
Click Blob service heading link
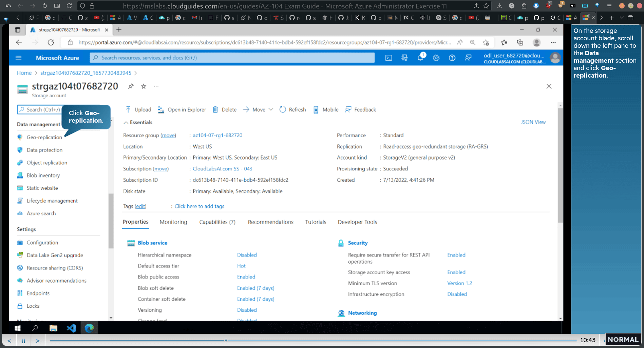(x=152, y=243)
